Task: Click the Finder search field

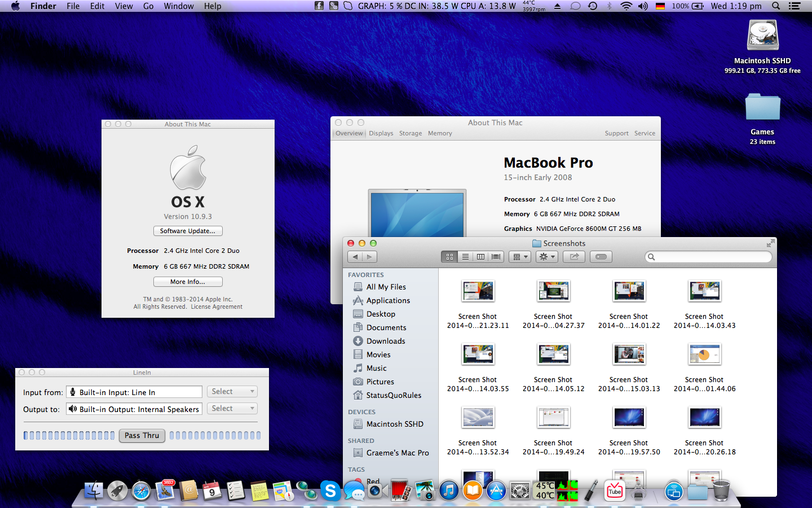Action: click(x=708, y=257)
